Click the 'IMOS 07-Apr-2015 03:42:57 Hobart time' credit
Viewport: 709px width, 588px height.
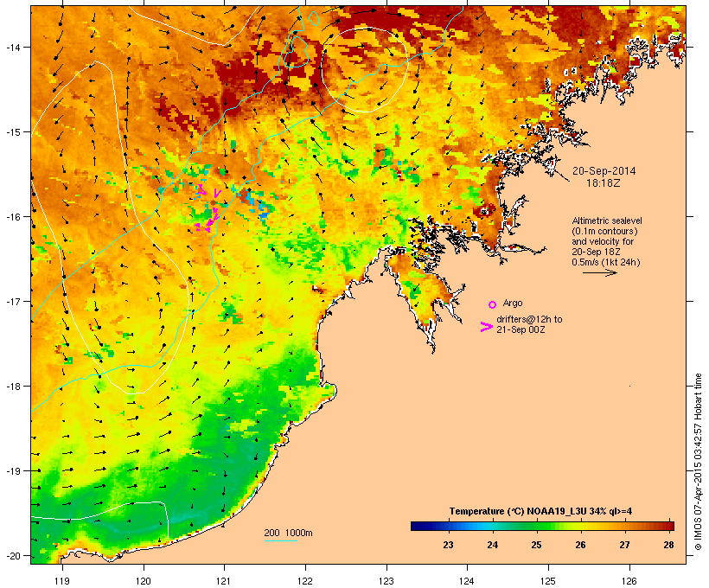click(698, 462)
